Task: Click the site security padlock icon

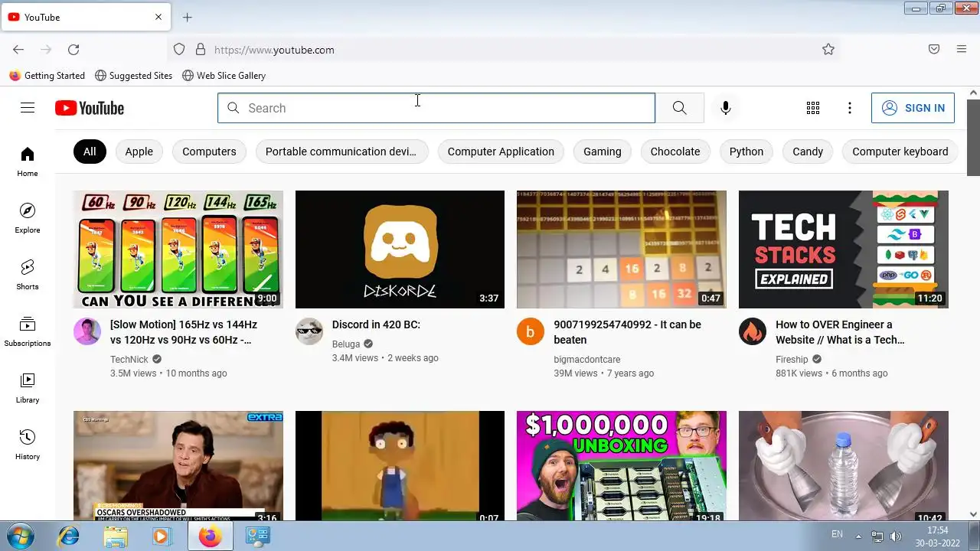Action: (x=201, y=50)
